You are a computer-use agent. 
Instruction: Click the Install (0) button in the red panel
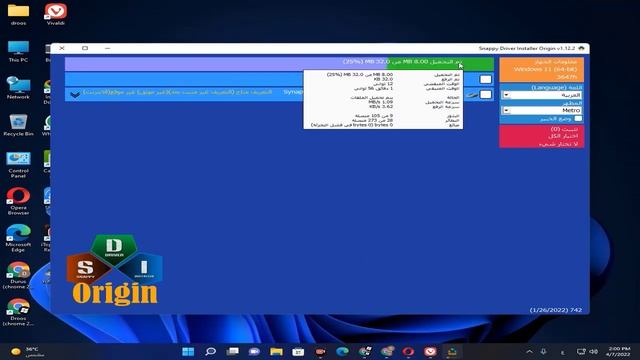[564, 129]
